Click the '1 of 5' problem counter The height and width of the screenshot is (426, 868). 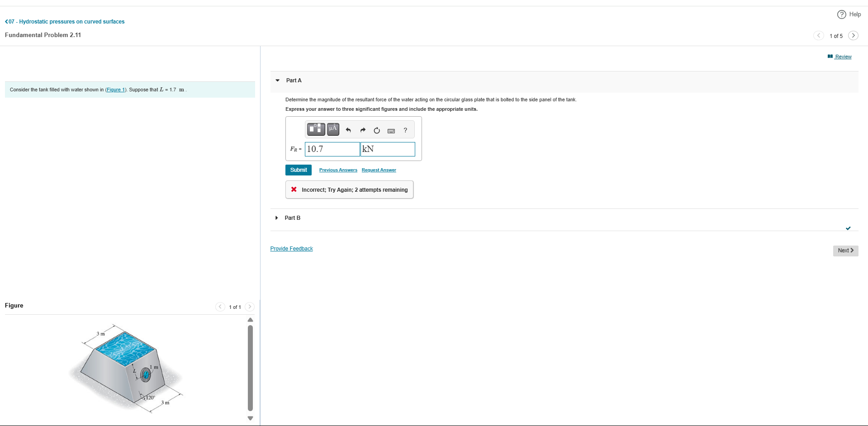click(x=836, y=36)
